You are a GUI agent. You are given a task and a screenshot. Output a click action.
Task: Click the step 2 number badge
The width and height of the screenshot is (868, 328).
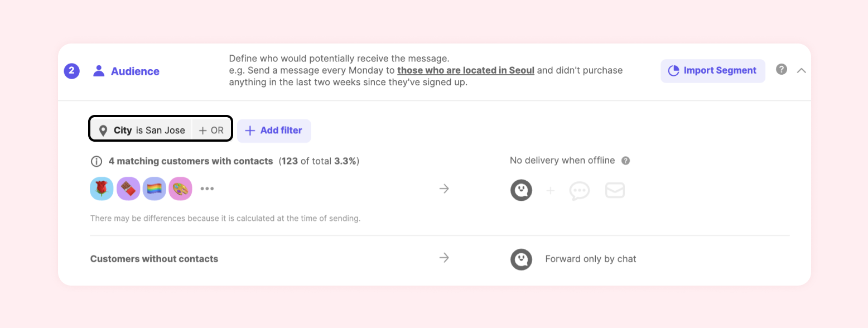pos(72,71)
